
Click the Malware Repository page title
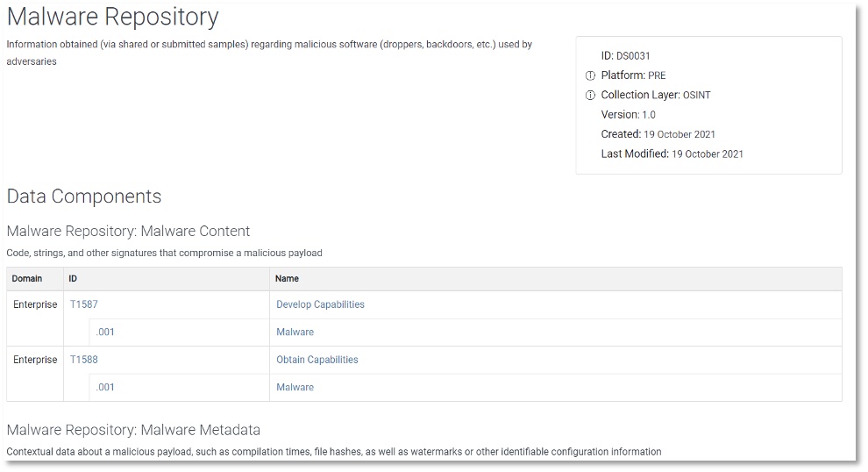pos(113,17)
